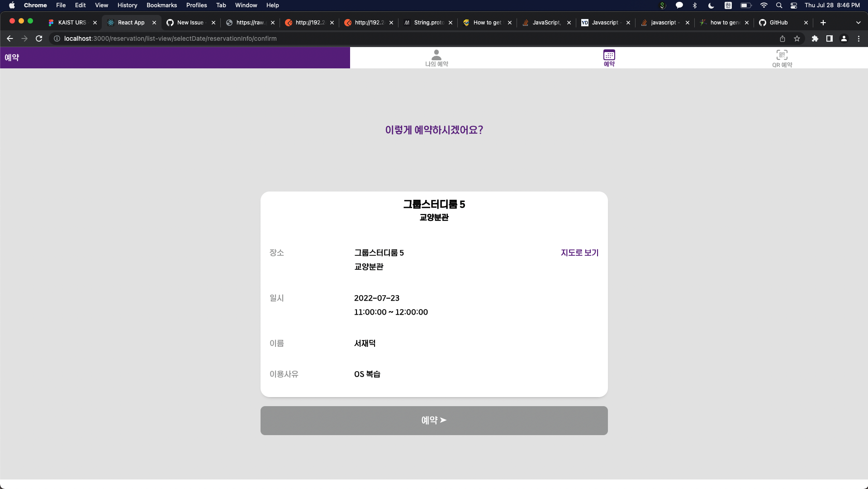This screenshot has width=868, height=489.
Task: Open the Bookmarks menu
Action: click(x=161, y=5)
